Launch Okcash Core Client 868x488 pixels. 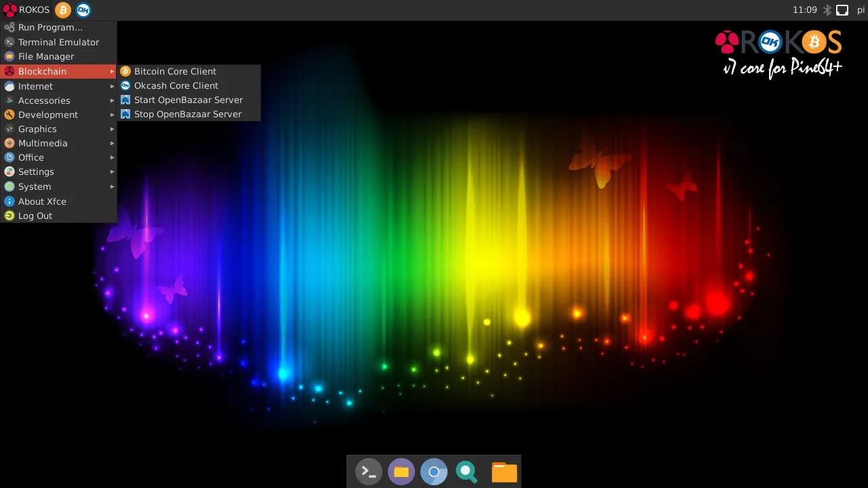click(x=189, y=85)
